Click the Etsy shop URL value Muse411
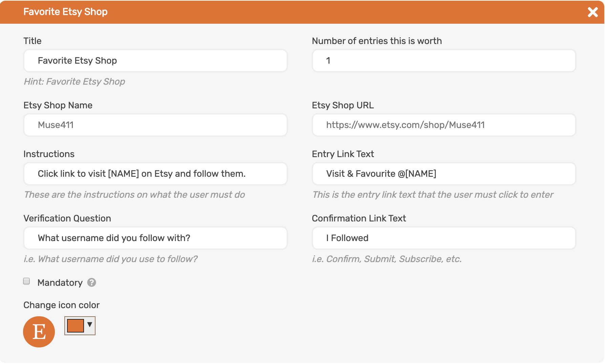 click(405, 125)
